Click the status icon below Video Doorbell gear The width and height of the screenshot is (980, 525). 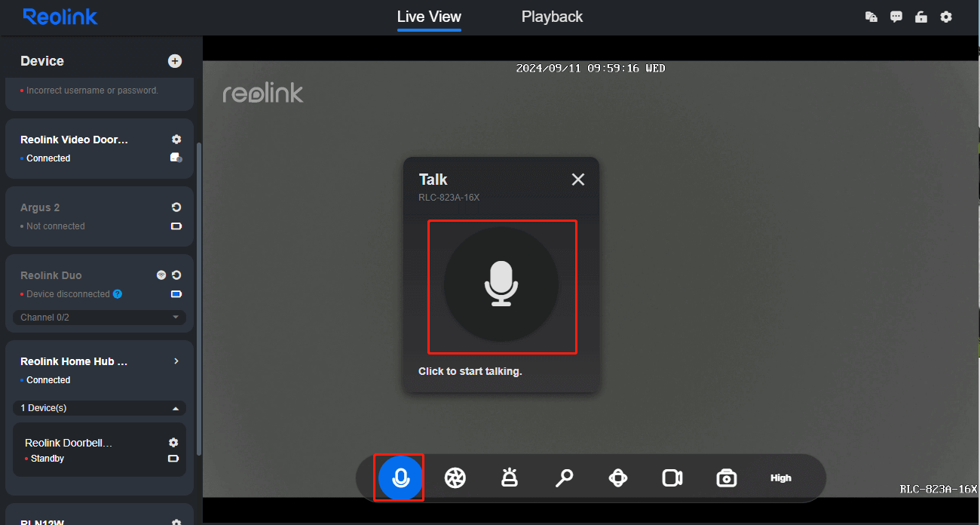pos(176,158)
